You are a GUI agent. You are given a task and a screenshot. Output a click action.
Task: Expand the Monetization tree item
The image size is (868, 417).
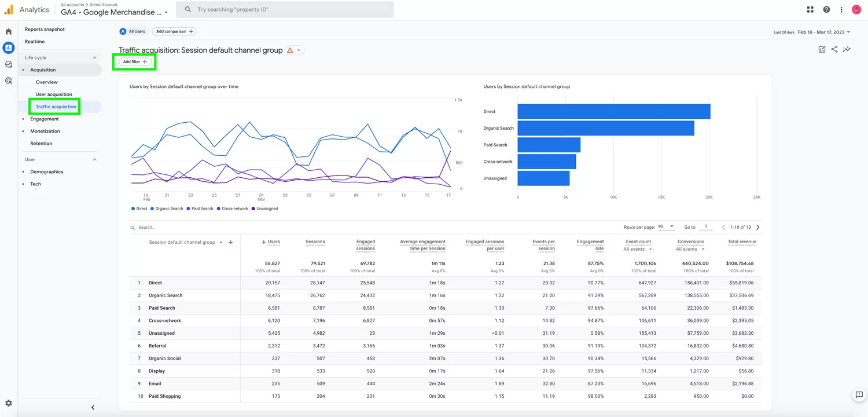coord(24,131)
